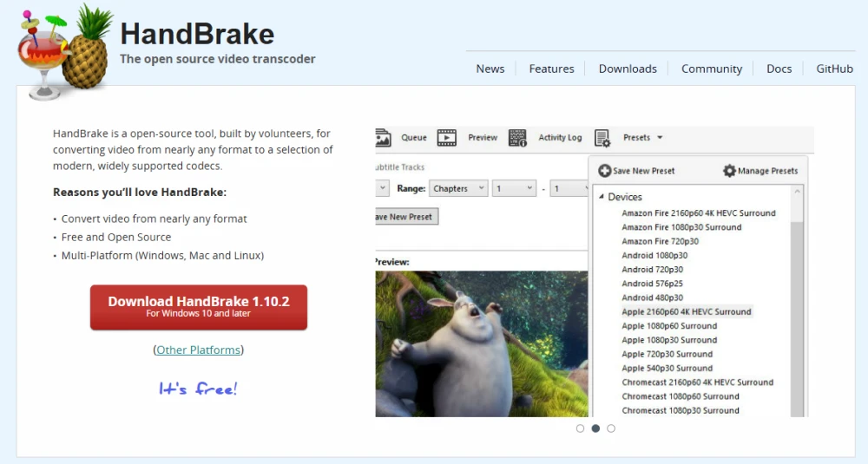This screenshot has width=868, height=464.
Task: Click 'Convert video from nearly any format' bullet
Action: point(154,219)
